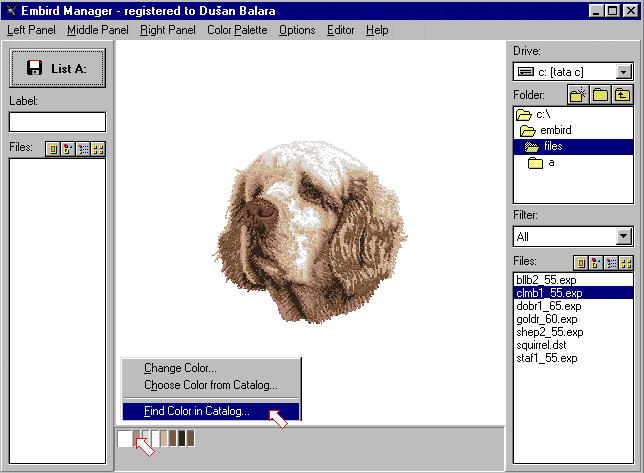This screenshot has height=473, width=644.
Task: Select the last medium brown swatch
Action: (x=191, y=439)
